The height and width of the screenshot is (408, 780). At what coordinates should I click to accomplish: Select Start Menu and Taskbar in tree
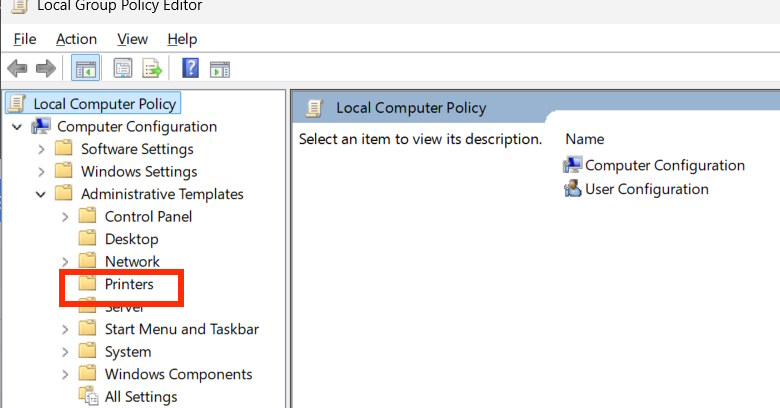click(x=182, y=329)
